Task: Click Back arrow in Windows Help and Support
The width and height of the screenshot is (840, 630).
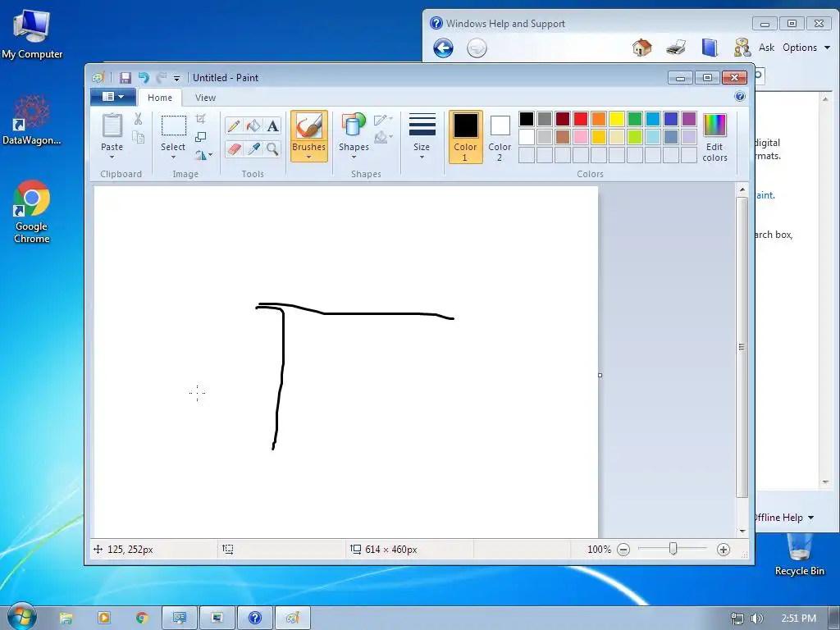Action: [443, 48]
